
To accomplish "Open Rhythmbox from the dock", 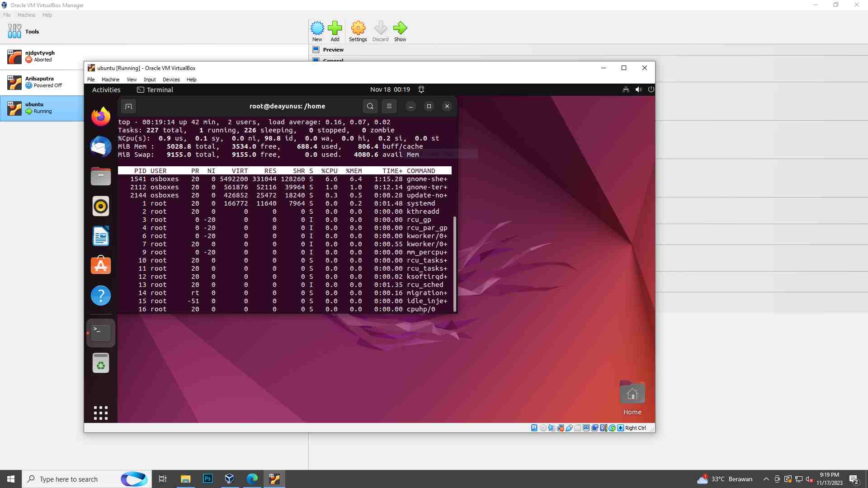I will click(x=101, y=206).
